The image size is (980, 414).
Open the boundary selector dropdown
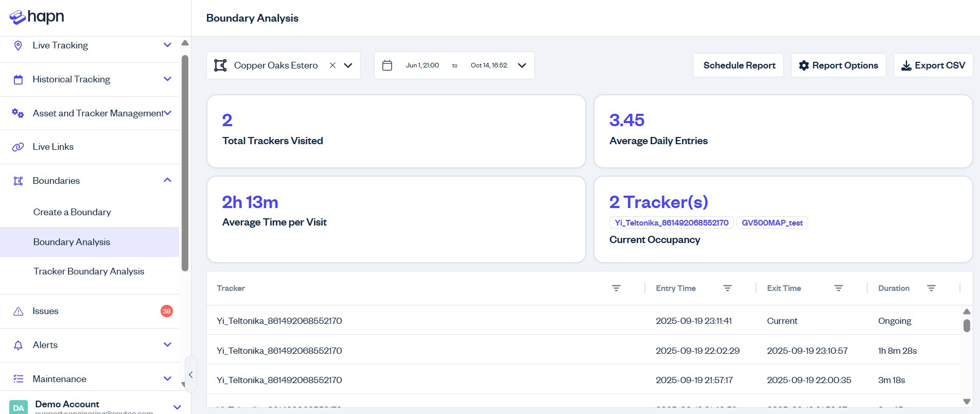[348, 65]
